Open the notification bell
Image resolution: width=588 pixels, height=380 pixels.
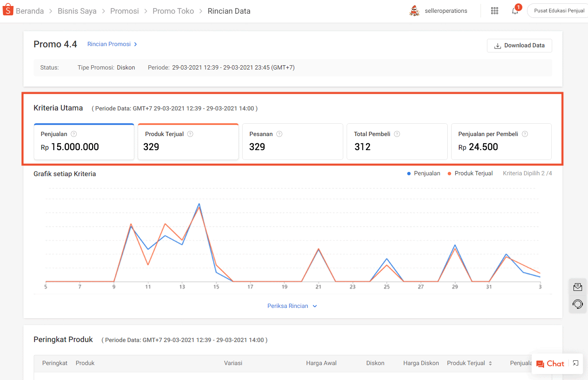pos(515,11)
